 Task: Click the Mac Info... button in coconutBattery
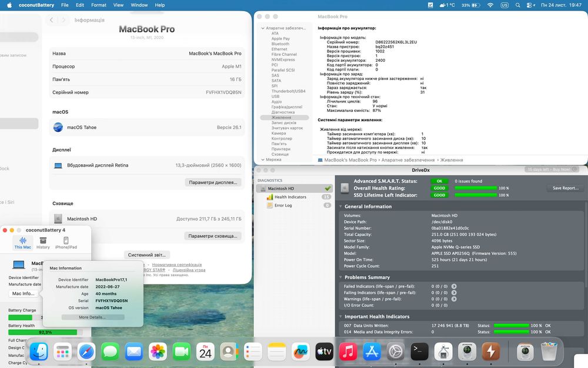click(x=24, y=294)
